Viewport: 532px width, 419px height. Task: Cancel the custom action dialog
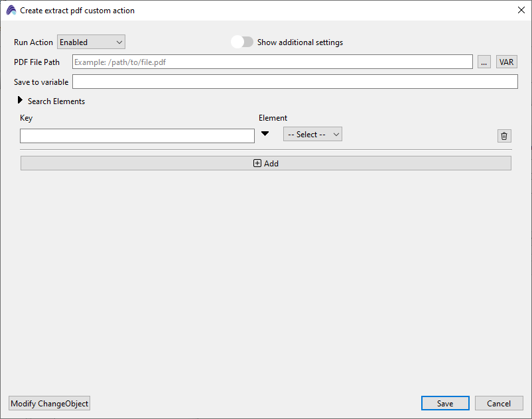[499, 403]
